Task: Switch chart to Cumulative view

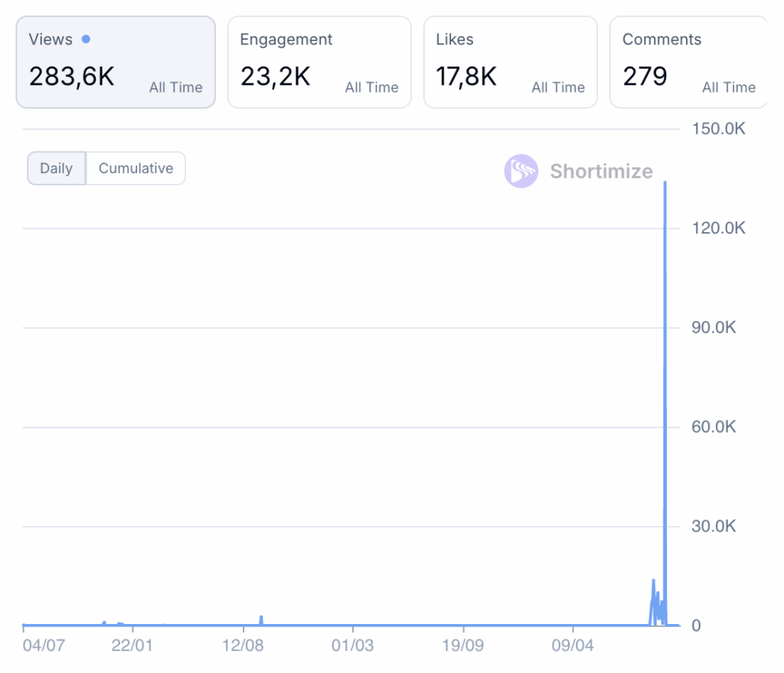Action: pos(136,168)
